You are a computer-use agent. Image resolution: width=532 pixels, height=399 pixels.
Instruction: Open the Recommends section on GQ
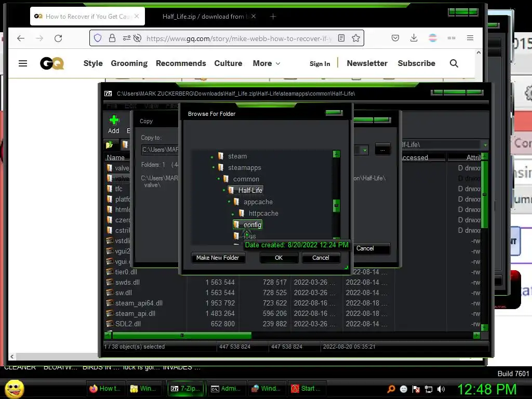tap(181, 63)
